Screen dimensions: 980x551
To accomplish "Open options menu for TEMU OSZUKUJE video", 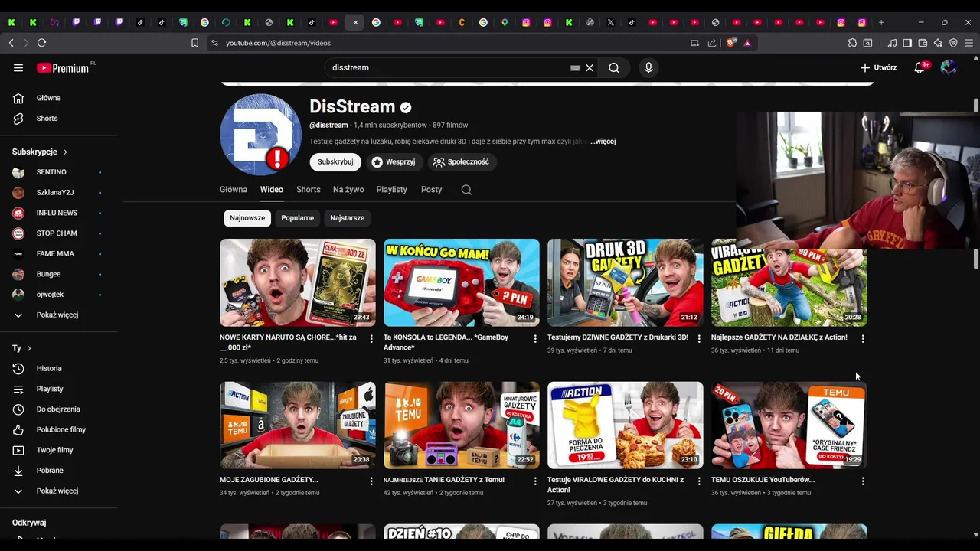I will coord(863,481).
